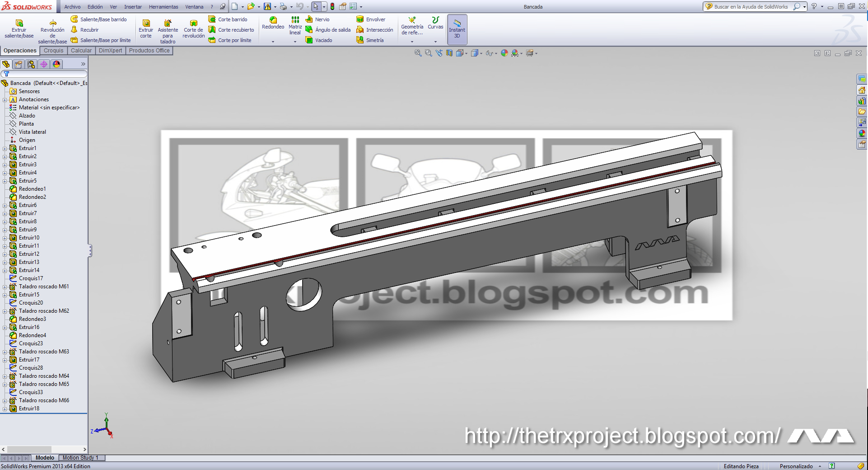Screen dimensions: 868x470
Task: Click Zoom to fit magnifier icon
Action: (x=418, y=53)
